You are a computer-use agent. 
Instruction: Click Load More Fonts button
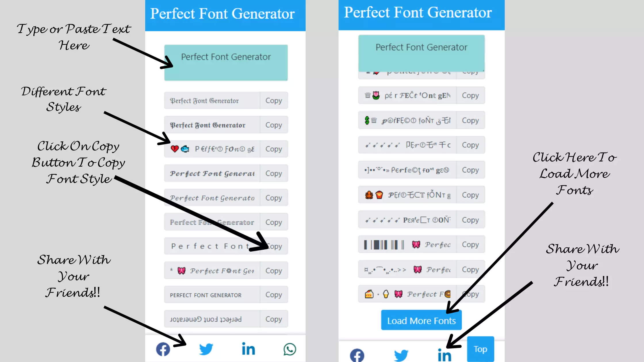tap(421, 320)
